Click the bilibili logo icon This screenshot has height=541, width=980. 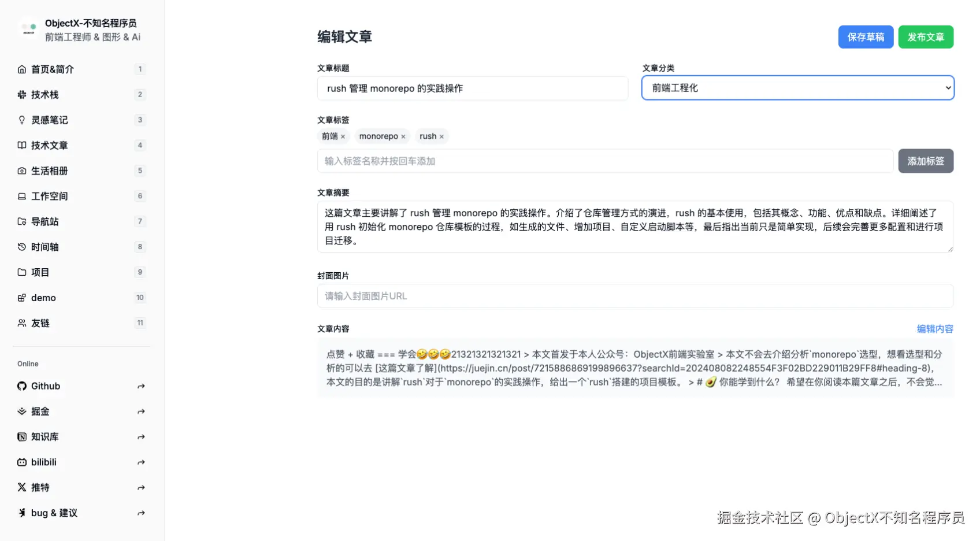pos(22,462)
